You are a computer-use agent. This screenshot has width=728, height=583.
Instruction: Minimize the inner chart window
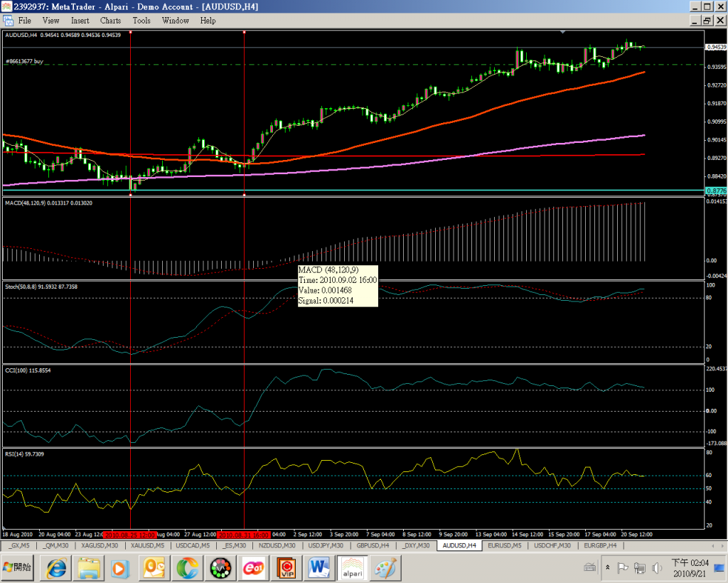click(x=695, y=21)
